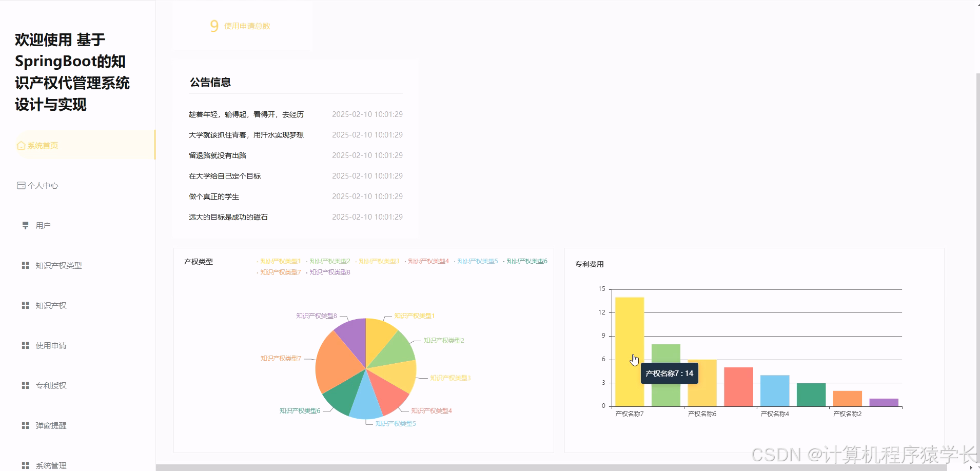Click the coral red pie slice 知识产权类型4
This screenshot has height=471, width=980.
click(x=388, y=394)
